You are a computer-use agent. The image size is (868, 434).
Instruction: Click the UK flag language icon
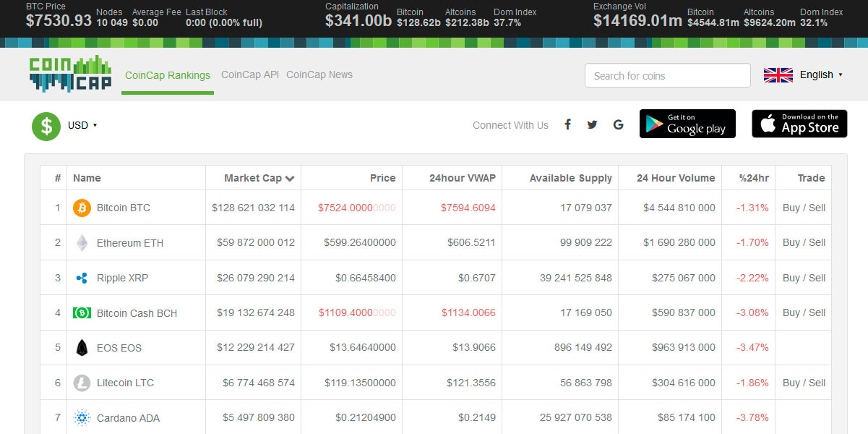[778, 75]
